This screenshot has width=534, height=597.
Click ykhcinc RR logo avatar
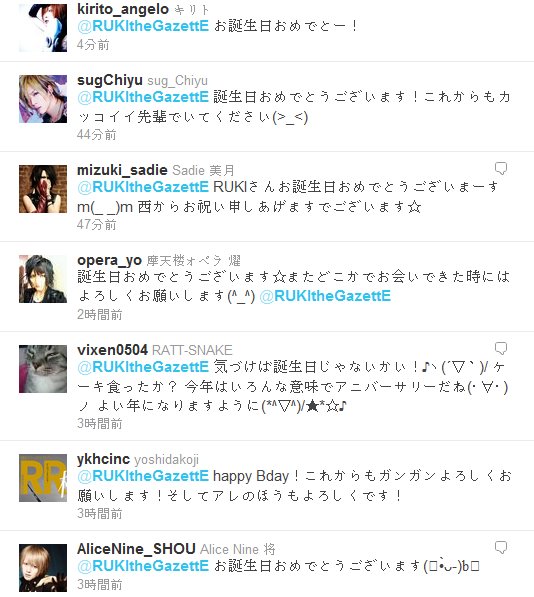click(43, 478)
